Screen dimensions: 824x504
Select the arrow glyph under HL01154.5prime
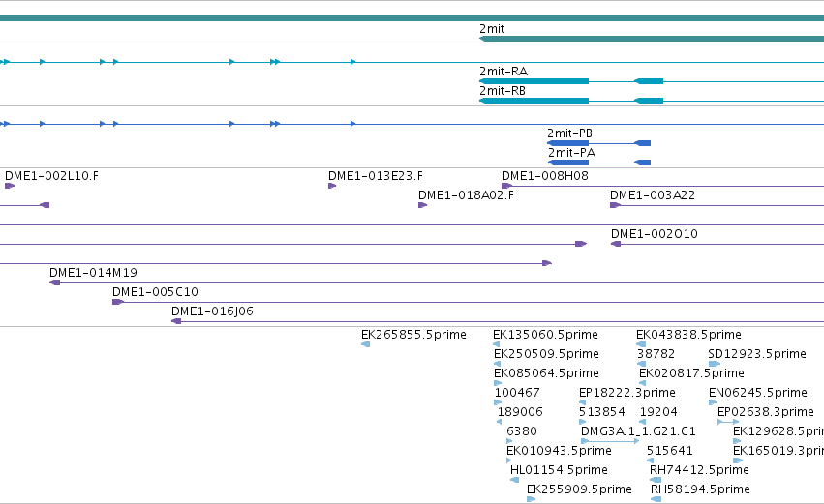[x=514, y=481]
